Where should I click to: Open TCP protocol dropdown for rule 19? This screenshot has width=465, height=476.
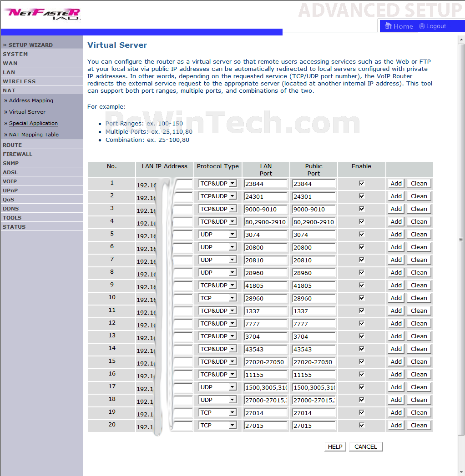click(217, 413)
